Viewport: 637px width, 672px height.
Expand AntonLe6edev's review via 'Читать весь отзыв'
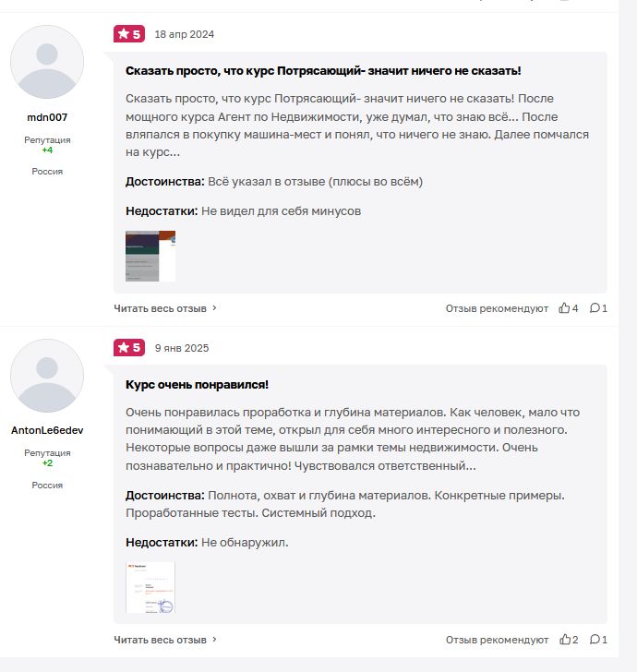165,639
